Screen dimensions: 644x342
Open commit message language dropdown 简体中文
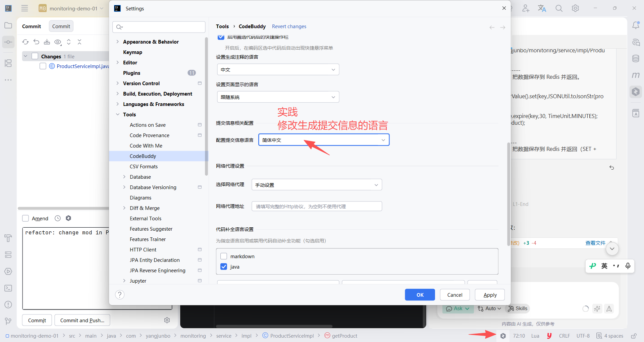coord(324,140)
